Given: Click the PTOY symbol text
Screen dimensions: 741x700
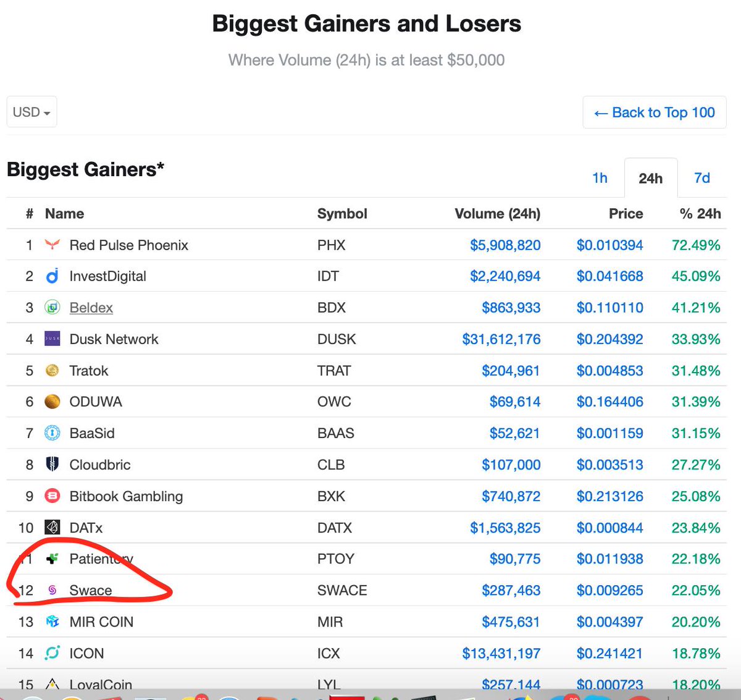Looking at the screenshot, I should 336,559.
